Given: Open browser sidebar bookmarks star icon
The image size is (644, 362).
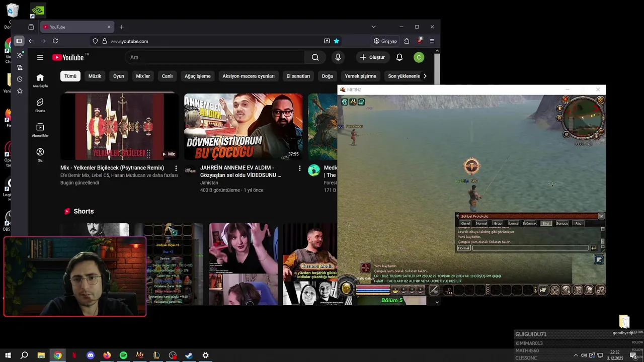Looking at the screenshot, I should 20,91.
